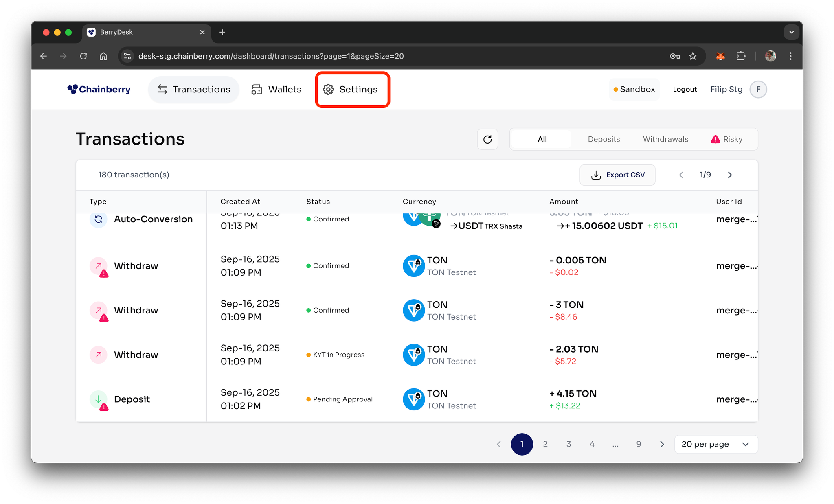834x504 pixels.
Task: Open Chrome three-dot menu
Action: tap(790, 56)
